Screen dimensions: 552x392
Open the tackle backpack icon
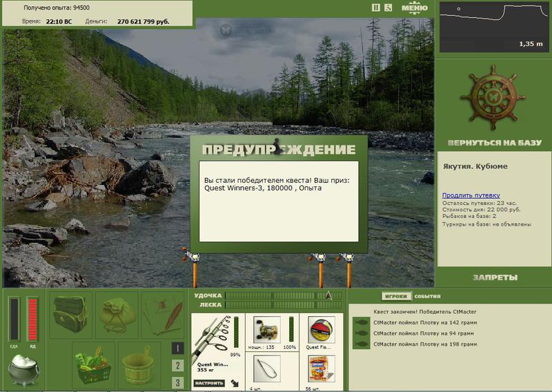[x=70, y=315]
